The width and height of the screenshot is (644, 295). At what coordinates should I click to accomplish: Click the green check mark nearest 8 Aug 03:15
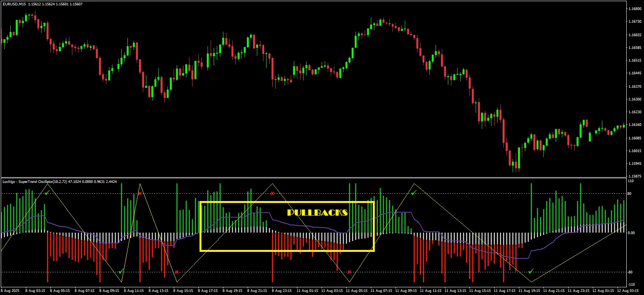47,193
